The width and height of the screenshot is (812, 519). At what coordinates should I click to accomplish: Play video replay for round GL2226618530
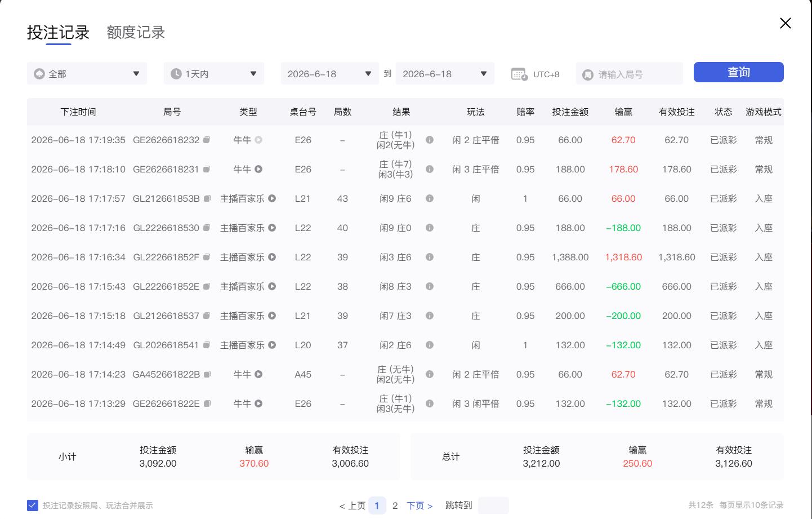click(x=272, y=228)
